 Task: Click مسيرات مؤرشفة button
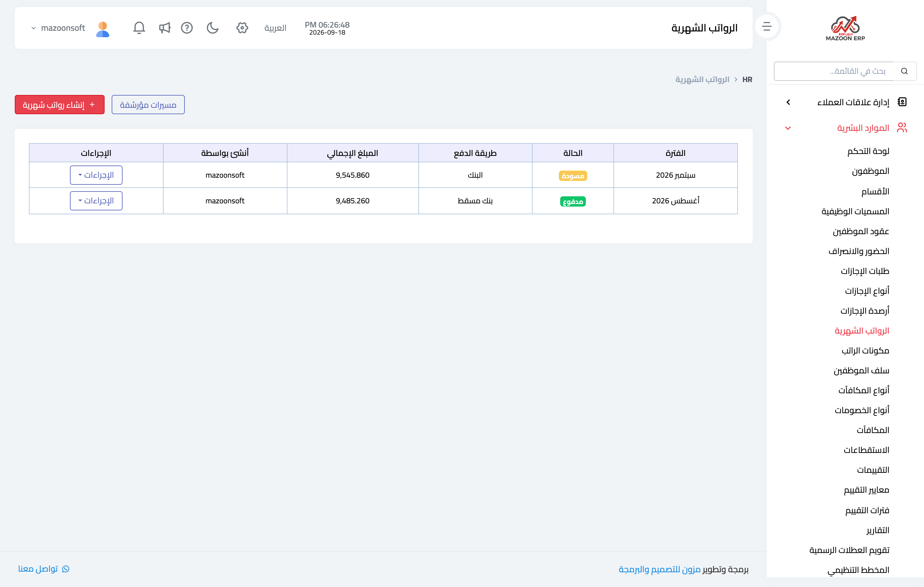148,105
